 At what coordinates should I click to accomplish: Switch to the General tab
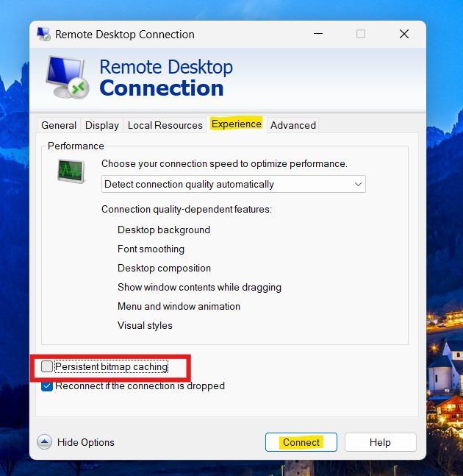pos(59,125)
